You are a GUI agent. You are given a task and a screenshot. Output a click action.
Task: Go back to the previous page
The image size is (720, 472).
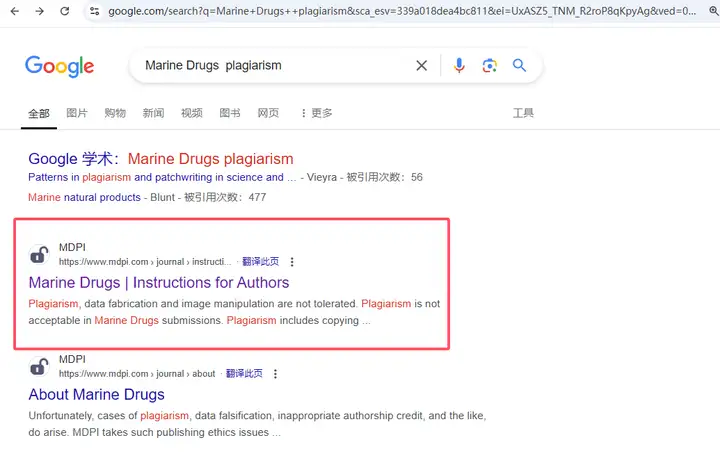(x=15, y=11)
